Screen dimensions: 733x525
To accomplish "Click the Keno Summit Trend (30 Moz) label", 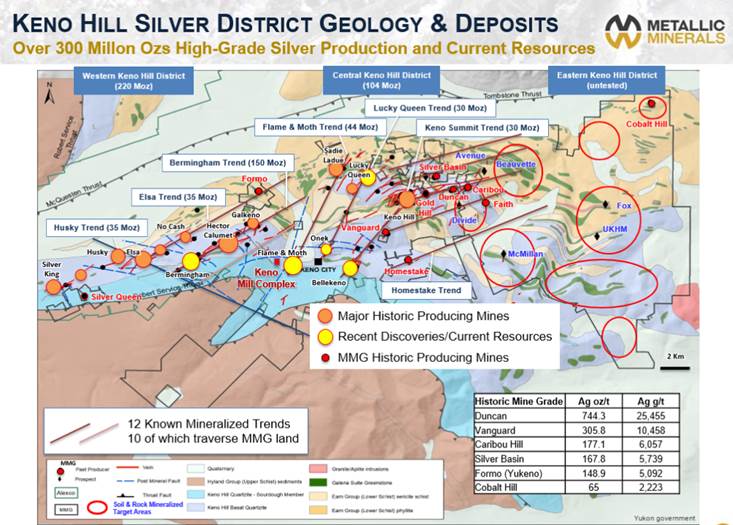I will (x=482, y=128).
